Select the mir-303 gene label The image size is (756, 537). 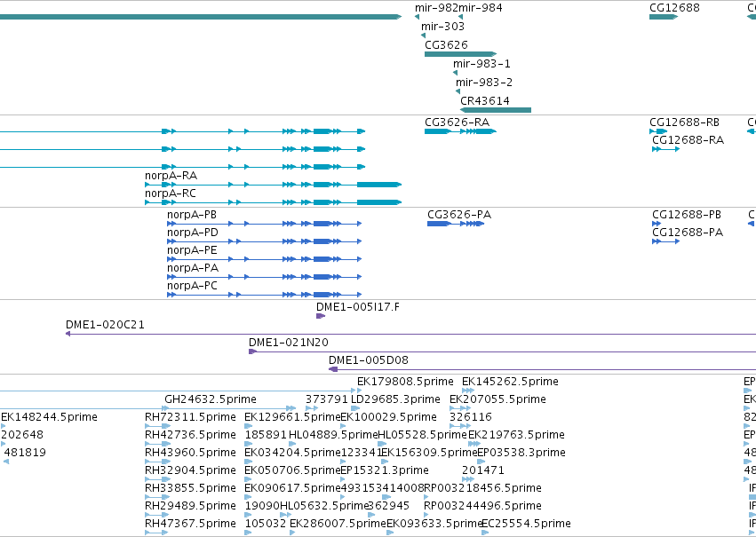click(x=442, y=27)
